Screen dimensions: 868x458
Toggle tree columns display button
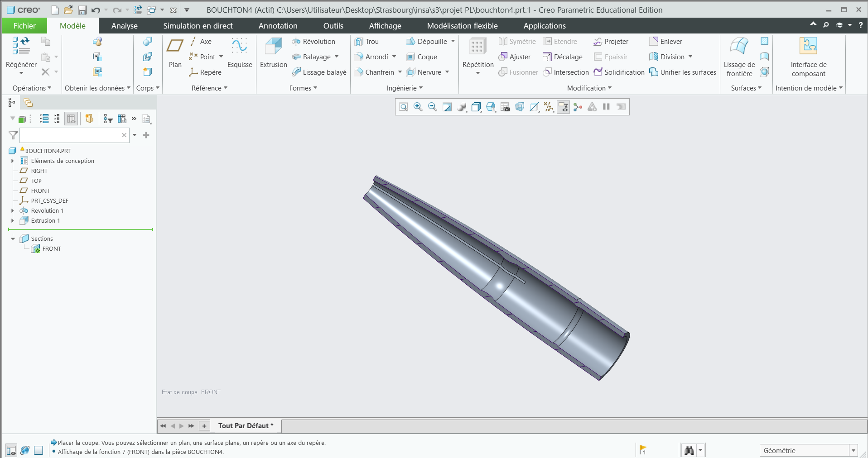(x=71, y=119)
